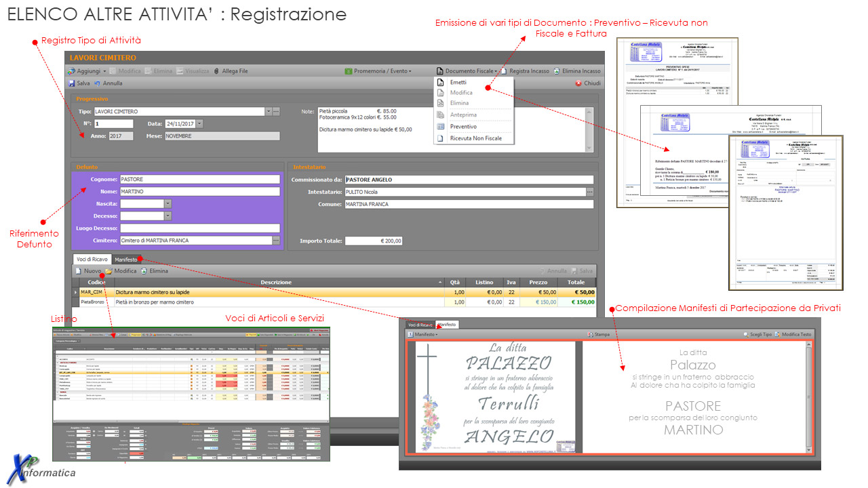Image resolution: width=868 pixels, height=488 pixels.
Task: Click the '€ 150,00' Prezzo cell
Action: pos(538,302)
